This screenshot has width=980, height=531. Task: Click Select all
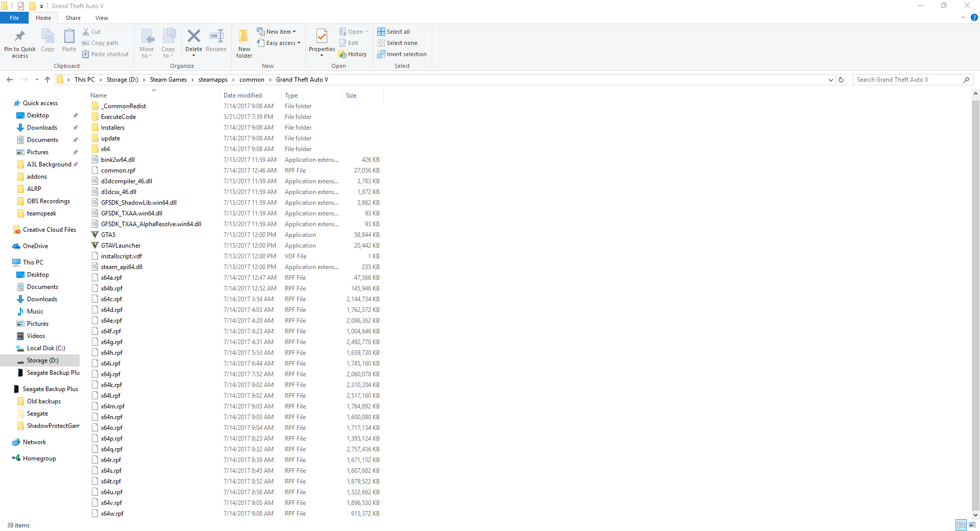pos(394,32)
